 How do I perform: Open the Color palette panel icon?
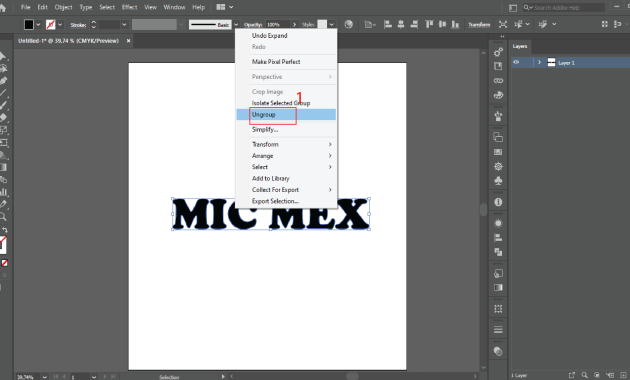pos(498,95)
